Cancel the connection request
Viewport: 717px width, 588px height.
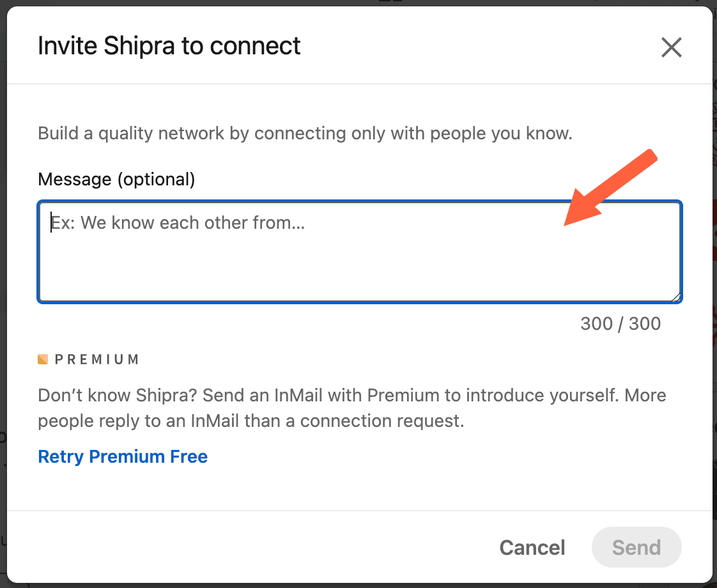pos(532,547)
